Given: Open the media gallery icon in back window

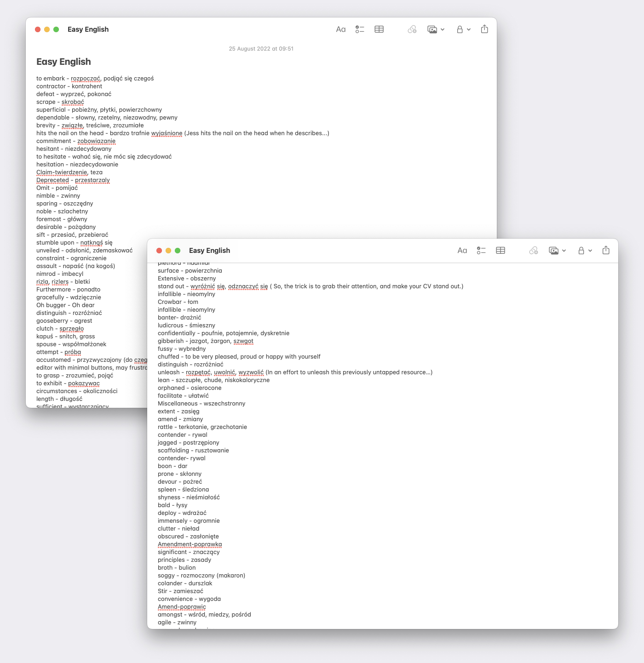Looking at the screenshot, I should (432, 29).
